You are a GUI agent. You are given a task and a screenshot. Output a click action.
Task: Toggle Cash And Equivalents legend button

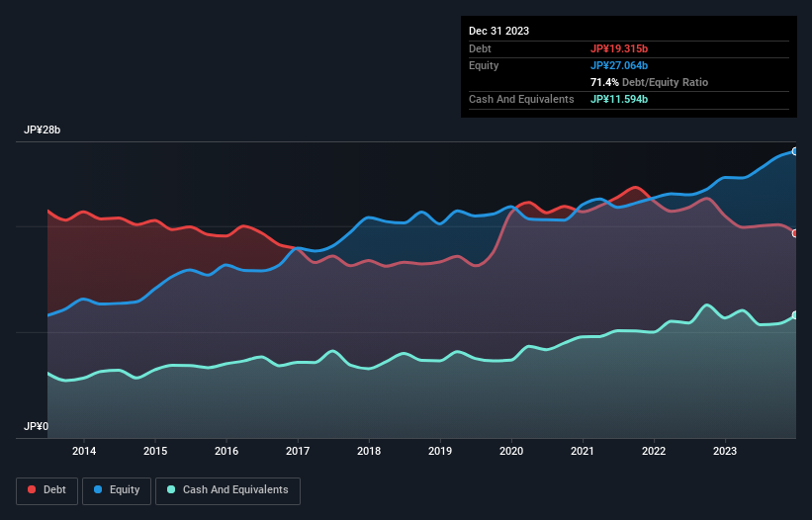tap(227, 490)
